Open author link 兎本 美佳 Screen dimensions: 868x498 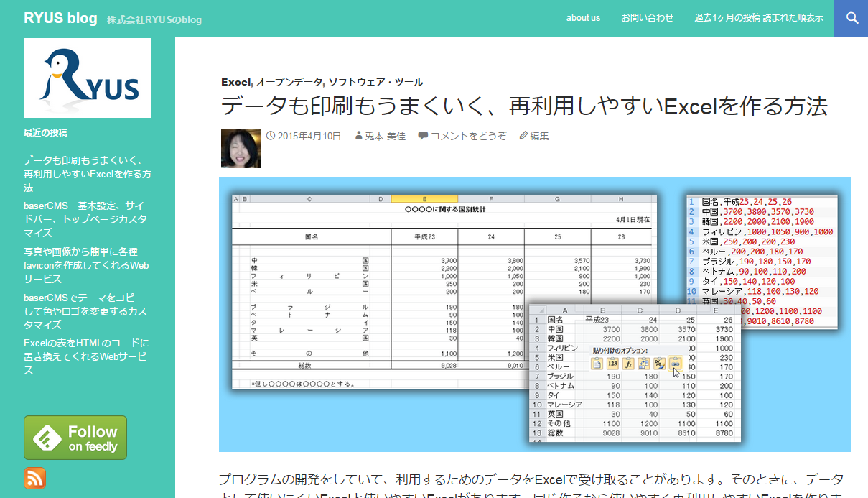385,136
